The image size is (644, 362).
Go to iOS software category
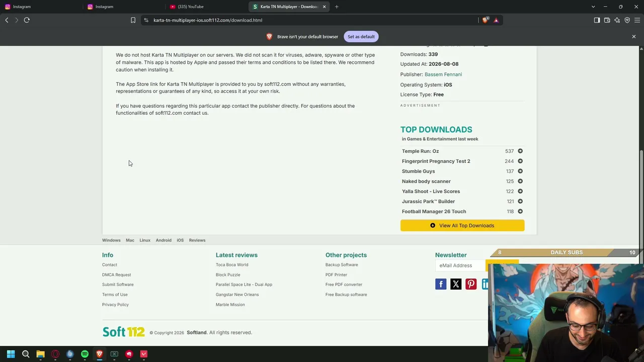coord(180,240)
